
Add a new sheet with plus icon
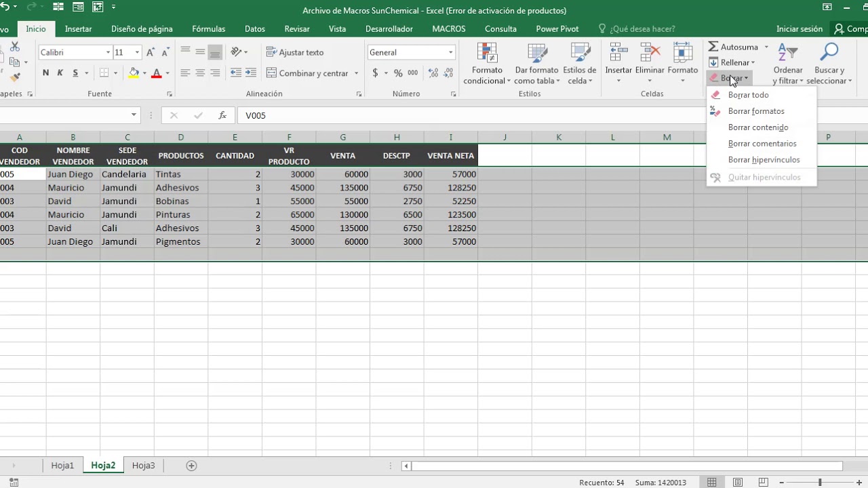tap(191, 466)
